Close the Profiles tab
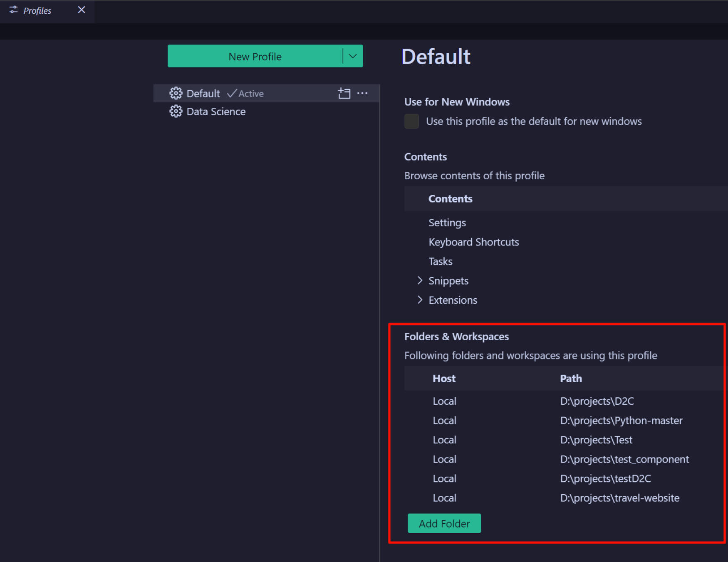This screenshot has height=562, width=728. point(81,10)
